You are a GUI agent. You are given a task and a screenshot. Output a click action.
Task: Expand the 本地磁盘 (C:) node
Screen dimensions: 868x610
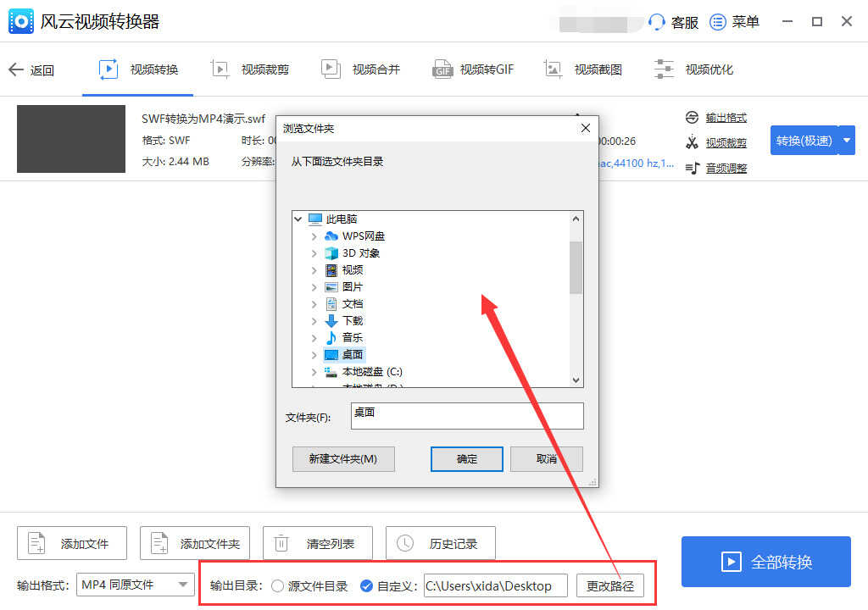tap(314, 372)
